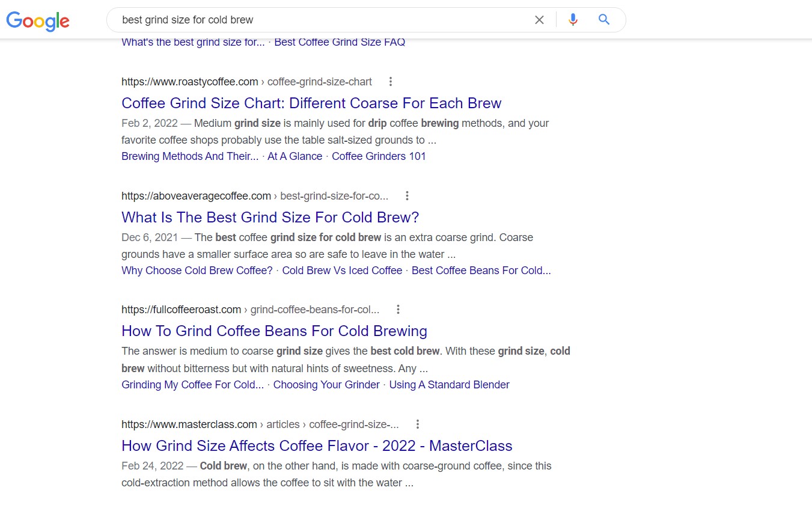The width and height of the screenshot is (812, 511).
Task: Follow the "Best Coffee Grind Size FAQ" sitelink
Action: coord(340,42)
